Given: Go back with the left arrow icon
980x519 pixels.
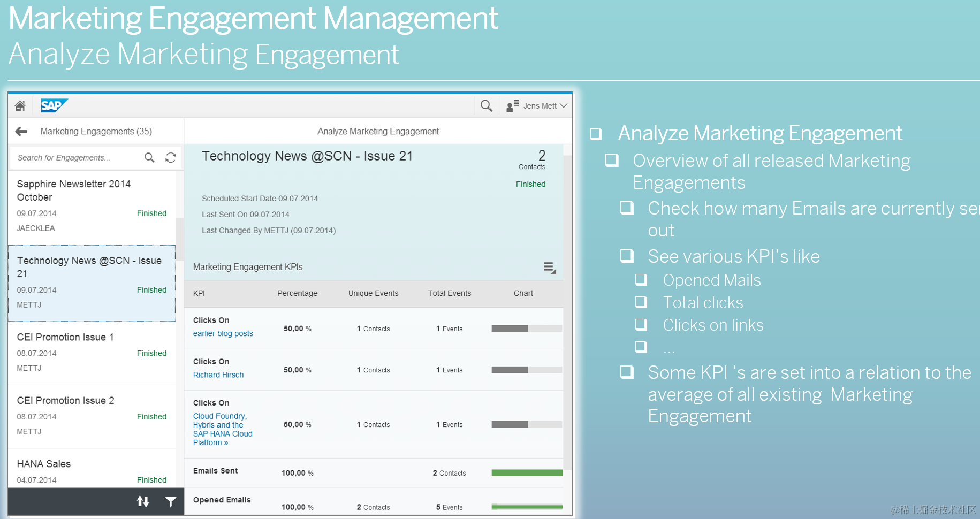Looking at the screenshot, I should 21,132.
